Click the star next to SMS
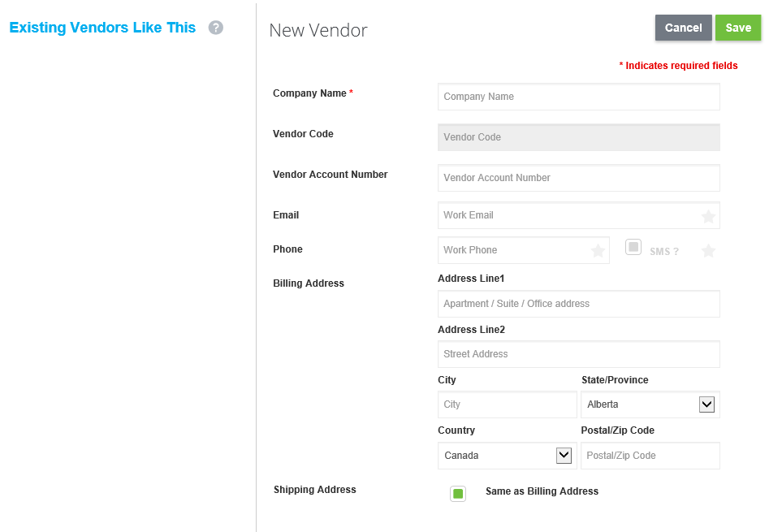 click(708, 251)
